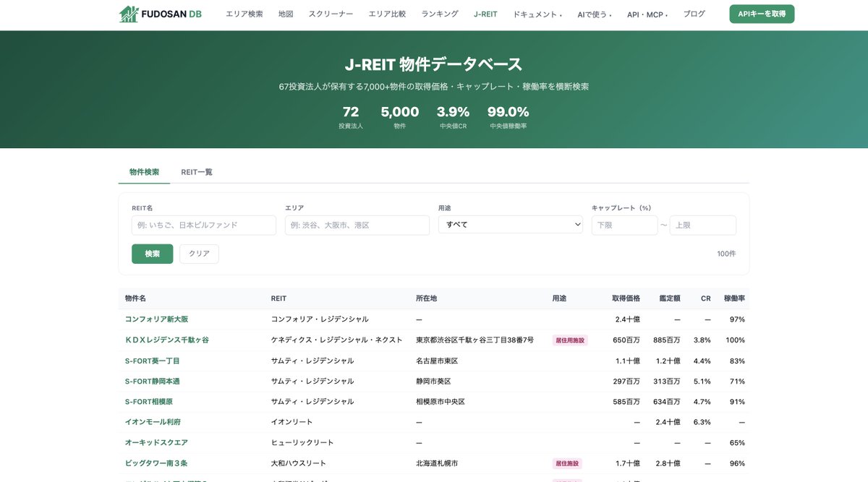This screenshot has width=868, height=482.
Task: Click 3.9% 中央値CR statistic
Action: 453,116
